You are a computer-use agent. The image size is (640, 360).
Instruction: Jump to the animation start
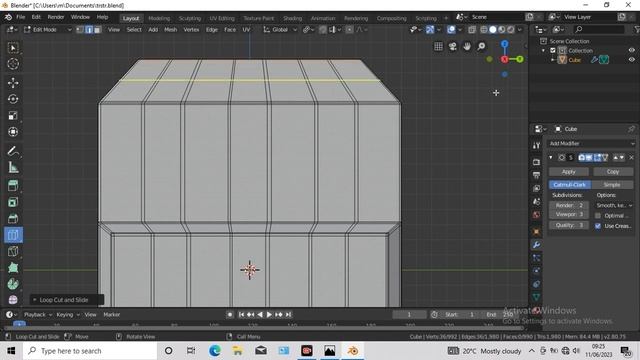(x=241, y=315)
